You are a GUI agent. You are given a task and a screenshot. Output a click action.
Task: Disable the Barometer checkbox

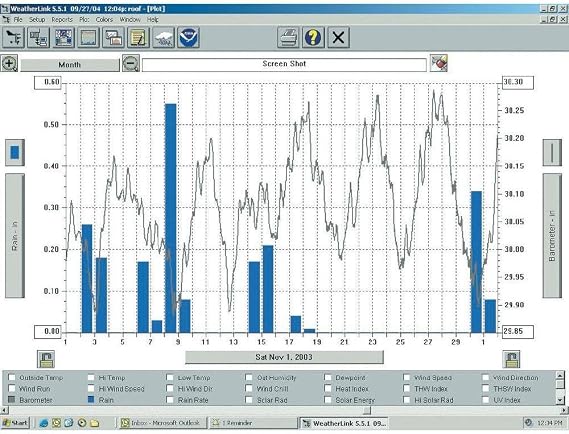tap(12, 400)
